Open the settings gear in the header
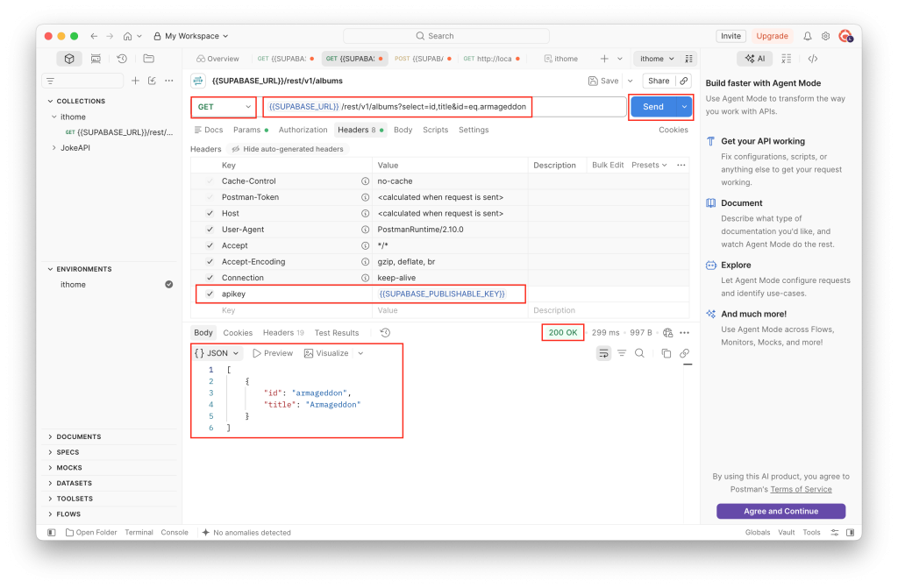The image size is (898, 588). (825, 36)
